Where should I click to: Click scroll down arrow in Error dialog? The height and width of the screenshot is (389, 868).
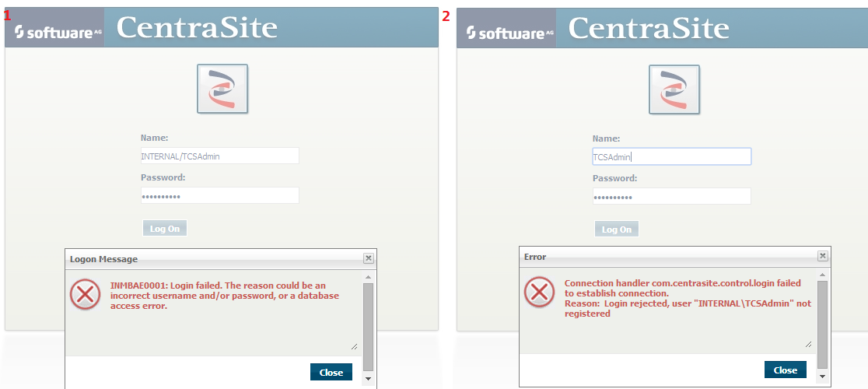822,377
